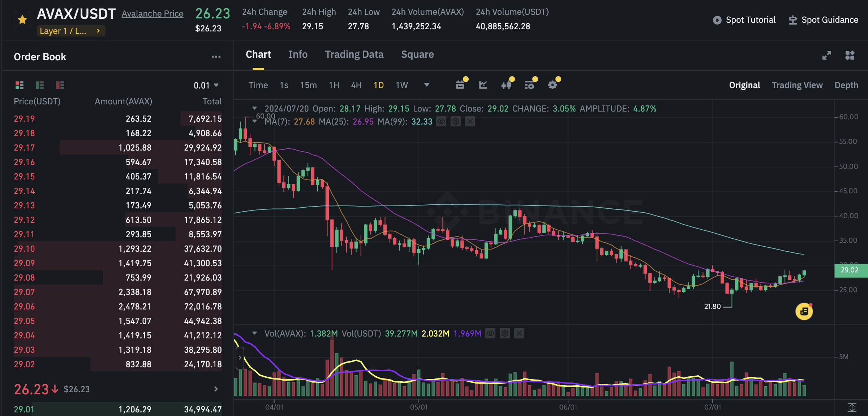Select the 4H time interval
Viewport: 868px width, 416px height.
pyautogui.click(x=356, y=85)
